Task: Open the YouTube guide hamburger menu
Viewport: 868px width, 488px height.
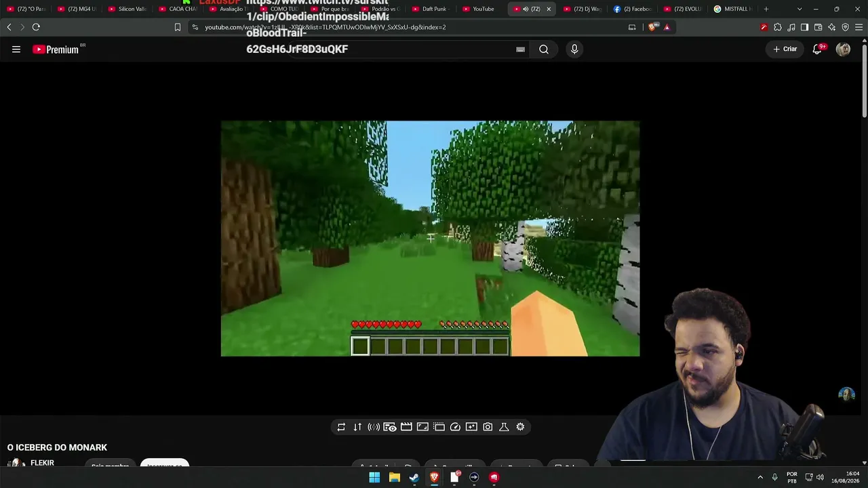Action: pos(16,49)
